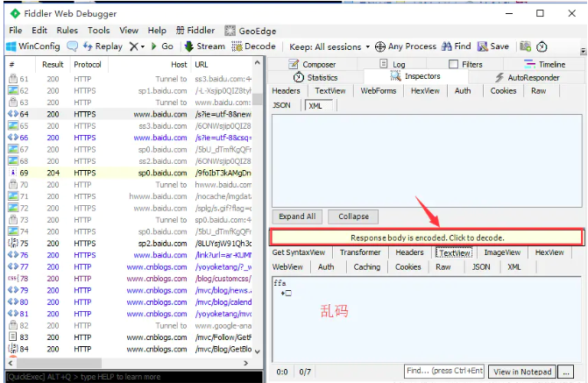Image resolution: width=588 pixels, height=383 pixels.
Task: Open the Help menu
Action: click(157, 31)
